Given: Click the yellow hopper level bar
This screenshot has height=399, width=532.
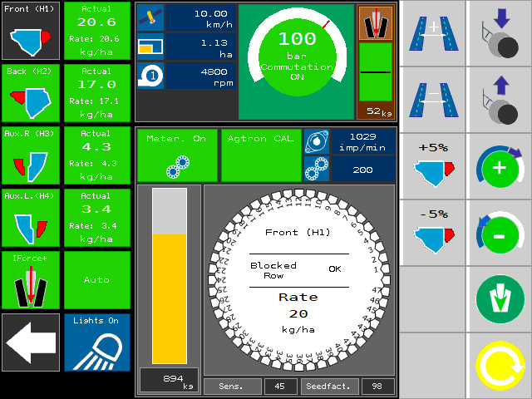Looking at the screenshot, I should click(169, 297).
